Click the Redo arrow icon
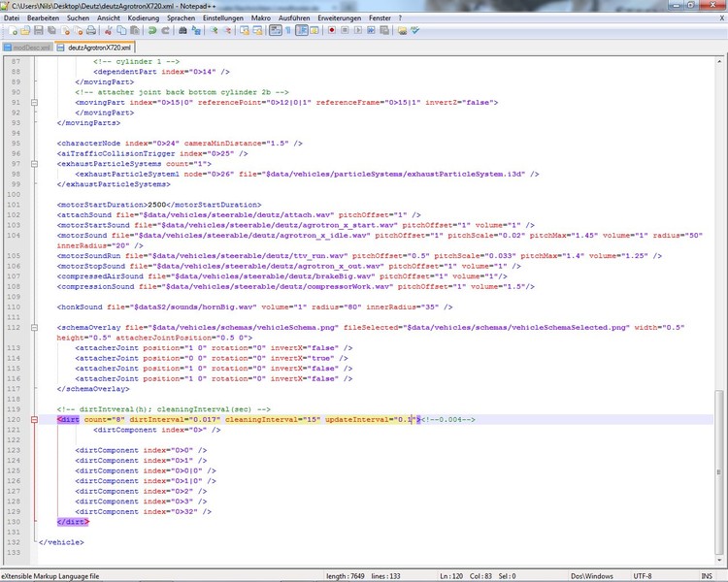728x582 pixels. (165, 31)
